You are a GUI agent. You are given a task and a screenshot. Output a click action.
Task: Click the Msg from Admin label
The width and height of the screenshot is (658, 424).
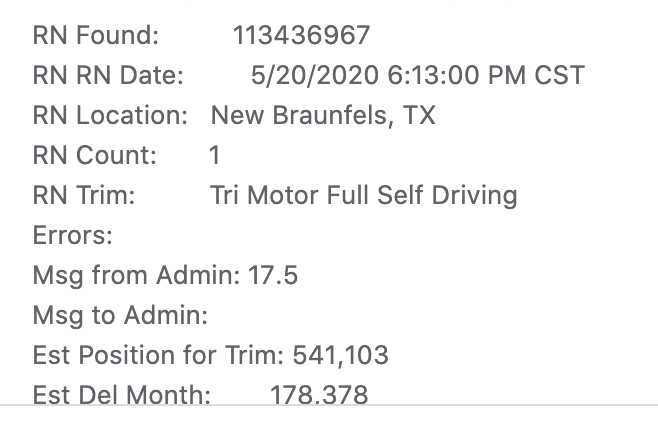(x=136, y=276)
